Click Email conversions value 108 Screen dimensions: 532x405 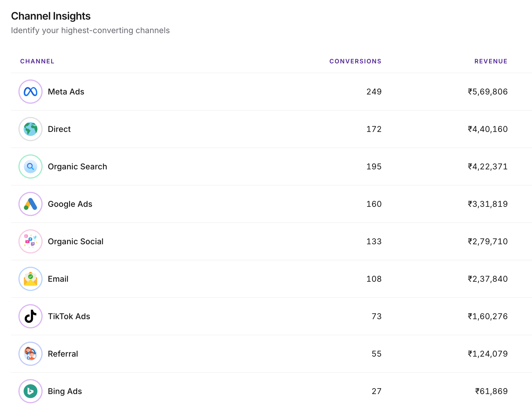[x=374, y=279]
